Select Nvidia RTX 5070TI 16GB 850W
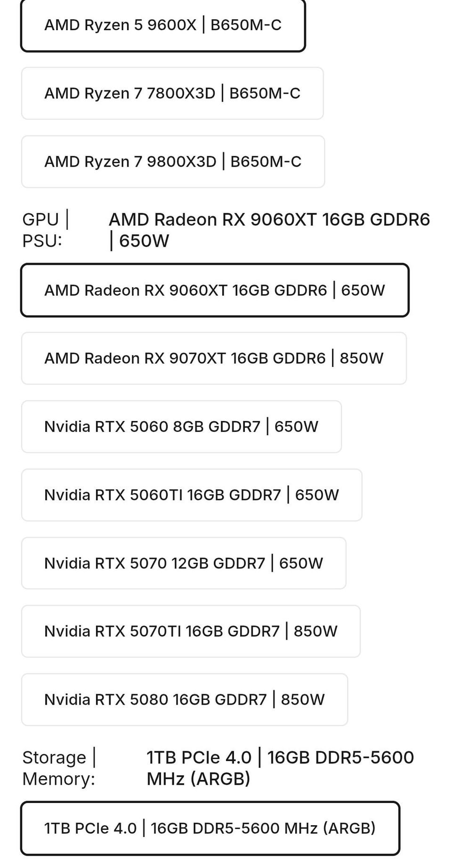Screen dimensions: 452x868 191,631
